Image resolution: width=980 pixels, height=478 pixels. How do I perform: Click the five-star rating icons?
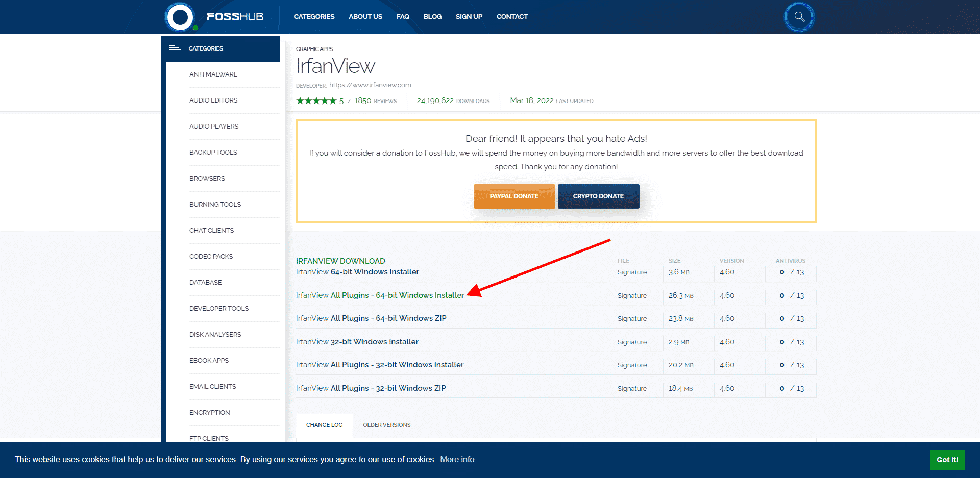click(x=316, y=101)
